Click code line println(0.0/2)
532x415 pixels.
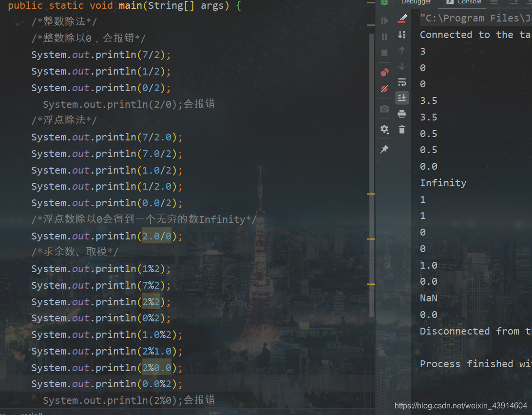(107, 203)
